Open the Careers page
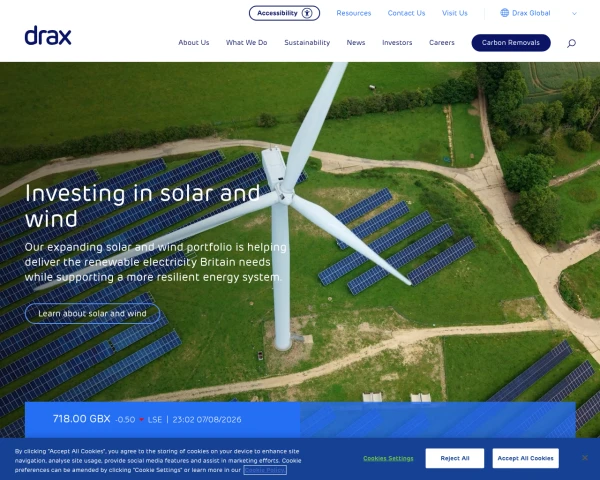The width and height of the screenshot is (600, 480). click(x=442, y=42)
